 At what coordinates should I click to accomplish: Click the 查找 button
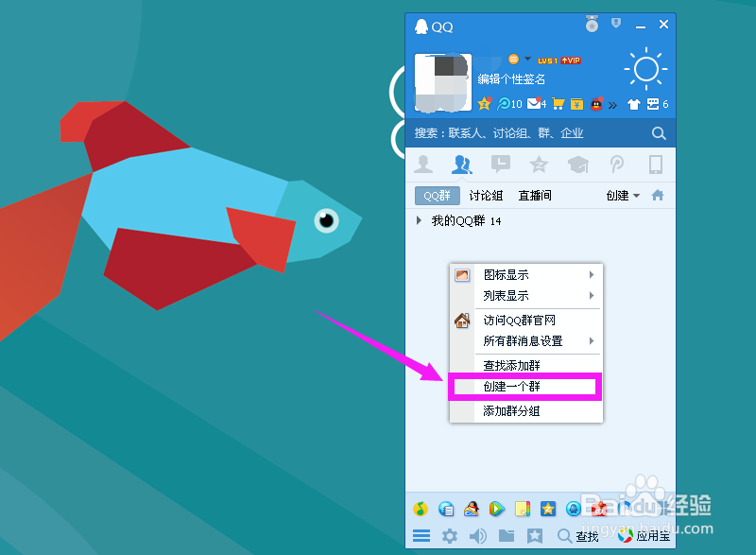pyautogui.click(x=578, y=536)
